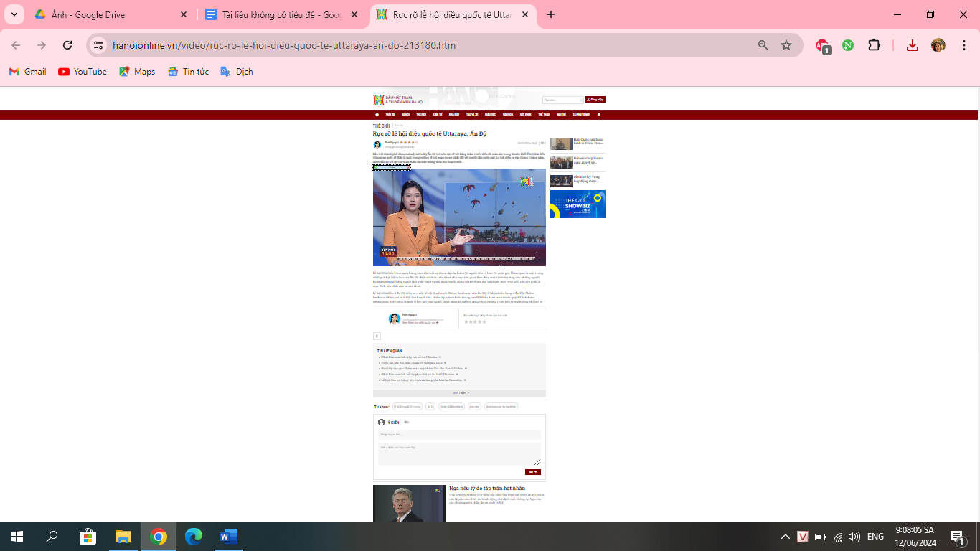980x551 pixels.
Task: Click the website search box
Action: pos(562,100)
